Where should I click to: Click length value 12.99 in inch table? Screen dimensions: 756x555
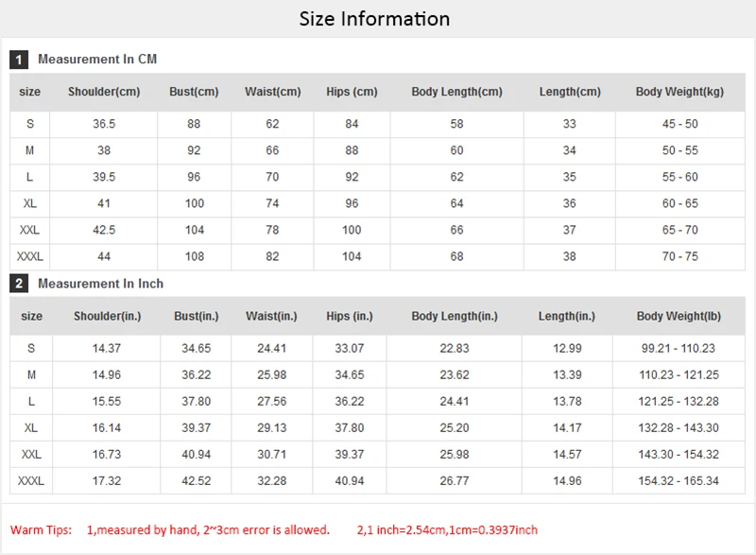(x=568, y=348)
